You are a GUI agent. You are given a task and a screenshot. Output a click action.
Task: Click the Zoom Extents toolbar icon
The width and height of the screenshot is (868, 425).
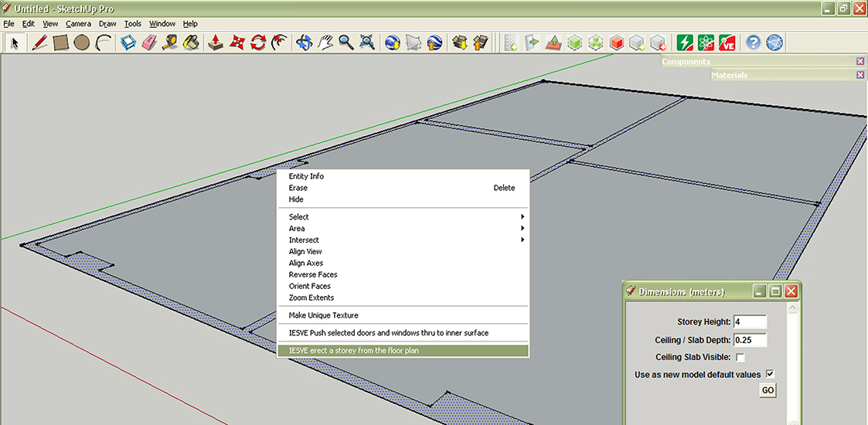coord(367,42)
